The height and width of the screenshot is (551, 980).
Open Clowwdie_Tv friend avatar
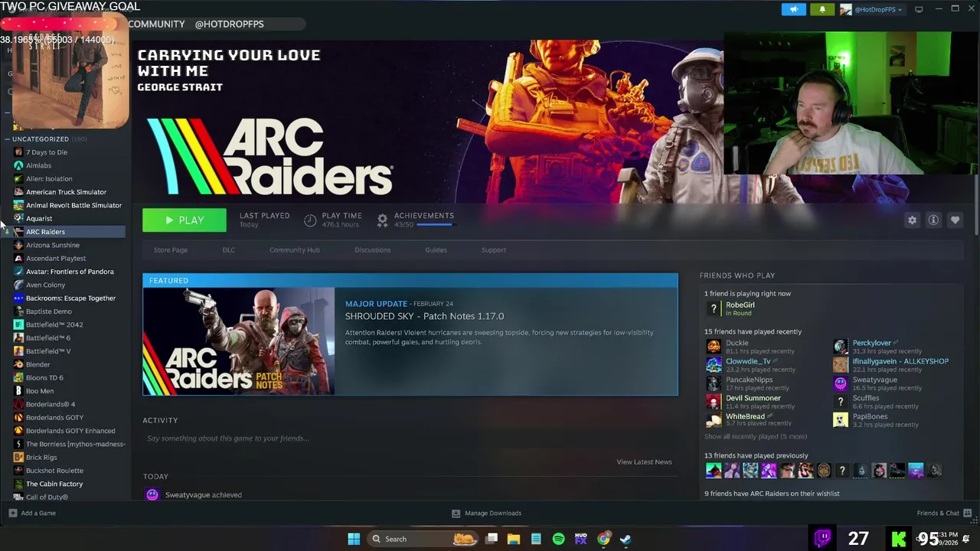coord(714,365)
